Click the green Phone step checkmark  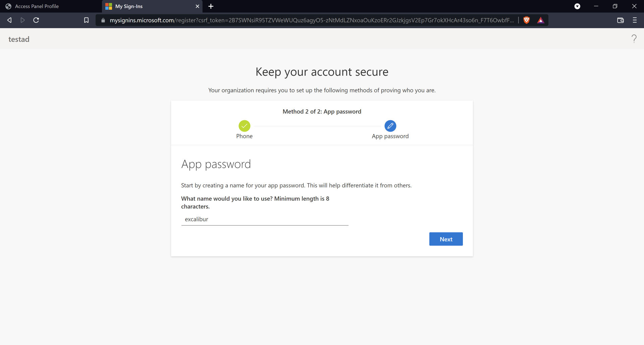(245, 126)
